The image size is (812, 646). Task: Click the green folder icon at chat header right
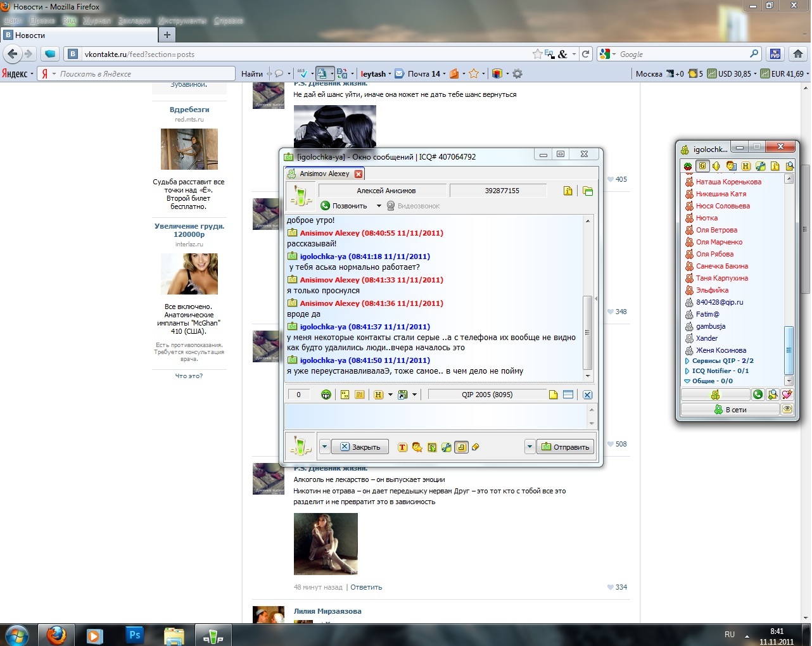coord(588,191)
